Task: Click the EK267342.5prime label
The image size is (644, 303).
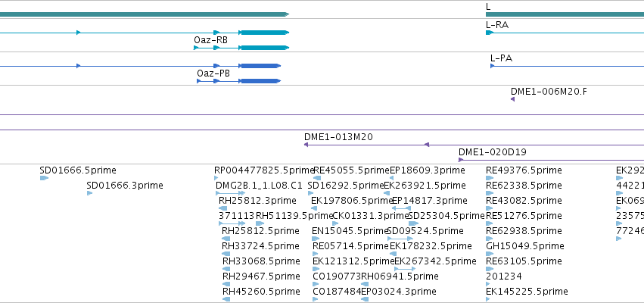Action: pyautogui.click(x=435, y=261)
